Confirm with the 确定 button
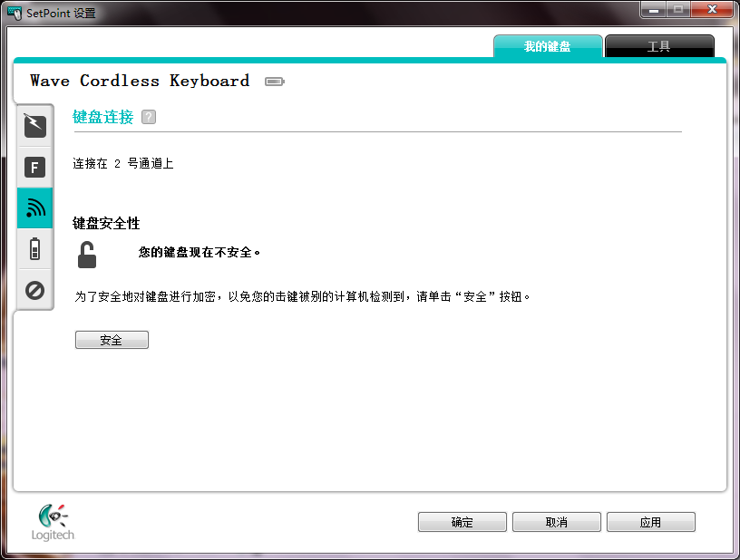Image resolution: width=740 pixels, height=560 pixels. coord(462,522)
